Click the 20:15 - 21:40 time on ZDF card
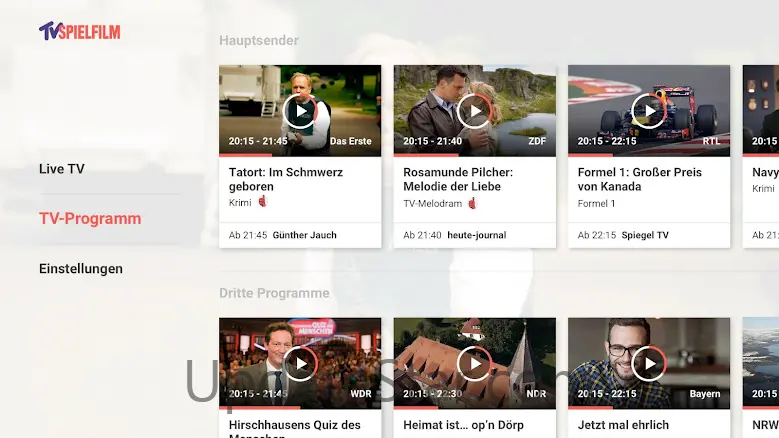Screen dimensions: 779x438 click(x=432, y=141)
